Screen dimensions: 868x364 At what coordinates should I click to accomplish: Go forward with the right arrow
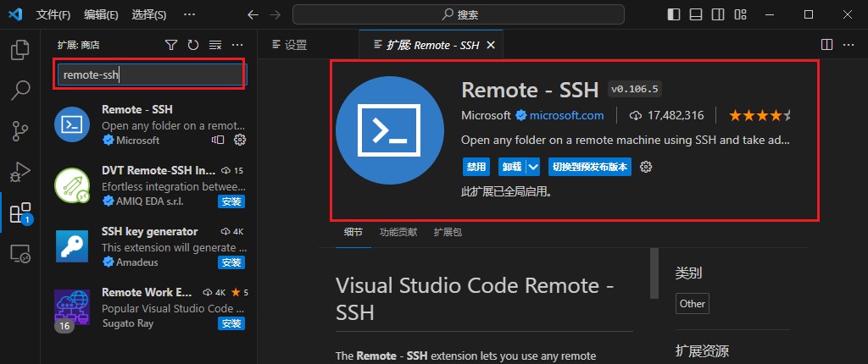[x=275, y=15]
